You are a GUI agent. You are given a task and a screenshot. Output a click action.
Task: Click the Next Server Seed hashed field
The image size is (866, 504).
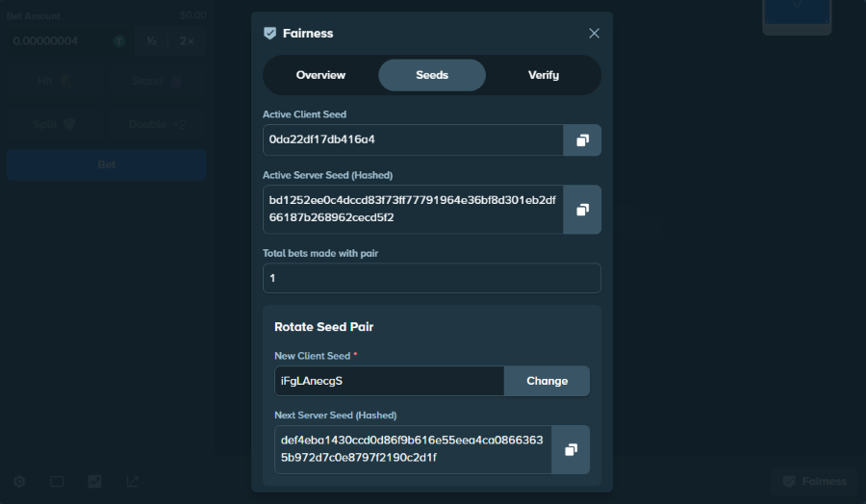pyautogui.click(x=413, y=450)
